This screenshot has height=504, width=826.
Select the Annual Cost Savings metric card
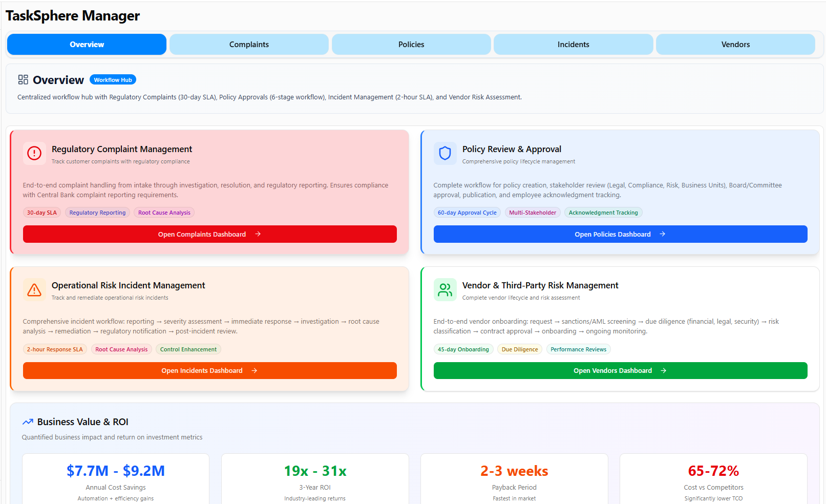tap(116, 479)
